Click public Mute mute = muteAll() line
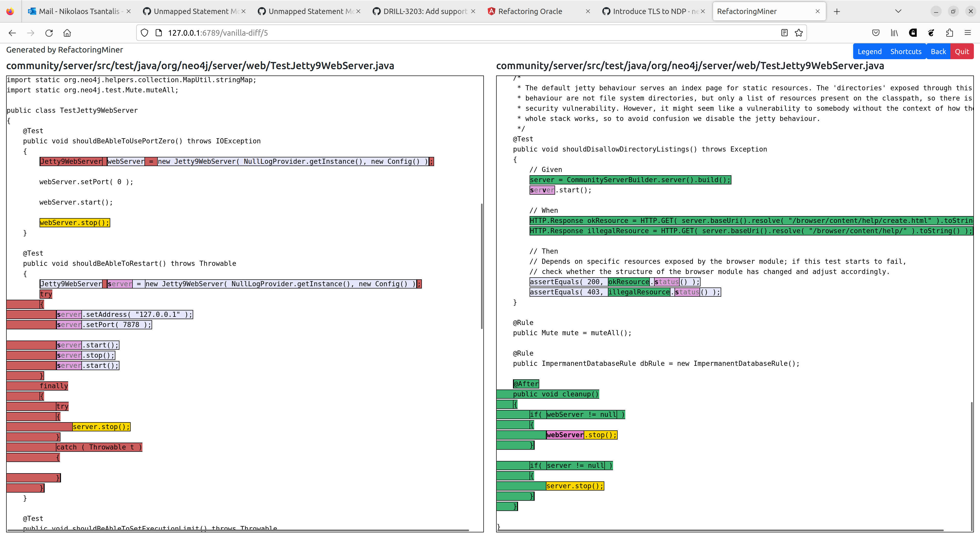Image resolution: width=980 pixels, height=551 pixels. (572, 333)
